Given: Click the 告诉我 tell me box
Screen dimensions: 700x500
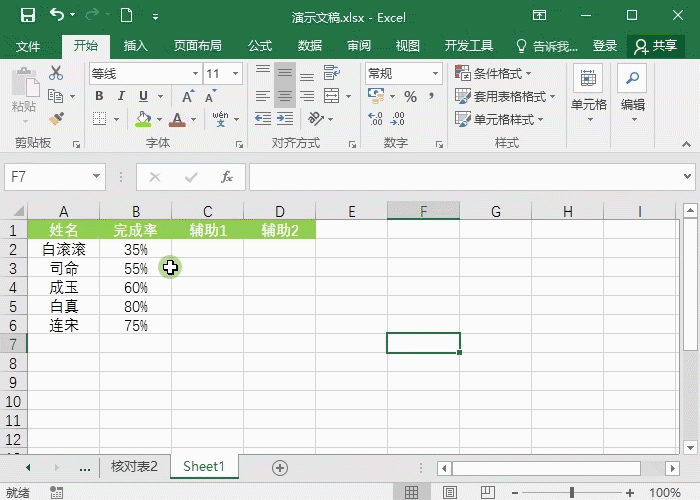Looking at the screenshot, I should point(546,46).
